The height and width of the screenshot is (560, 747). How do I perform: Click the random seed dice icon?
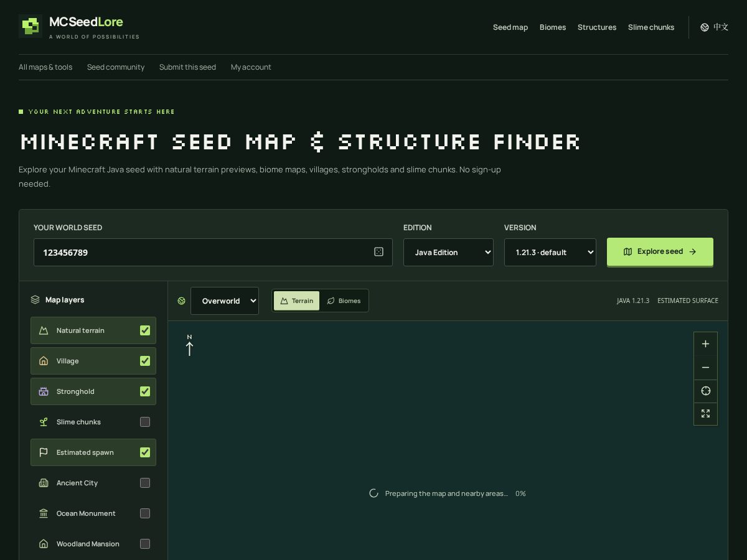click(x=378, y=251)
